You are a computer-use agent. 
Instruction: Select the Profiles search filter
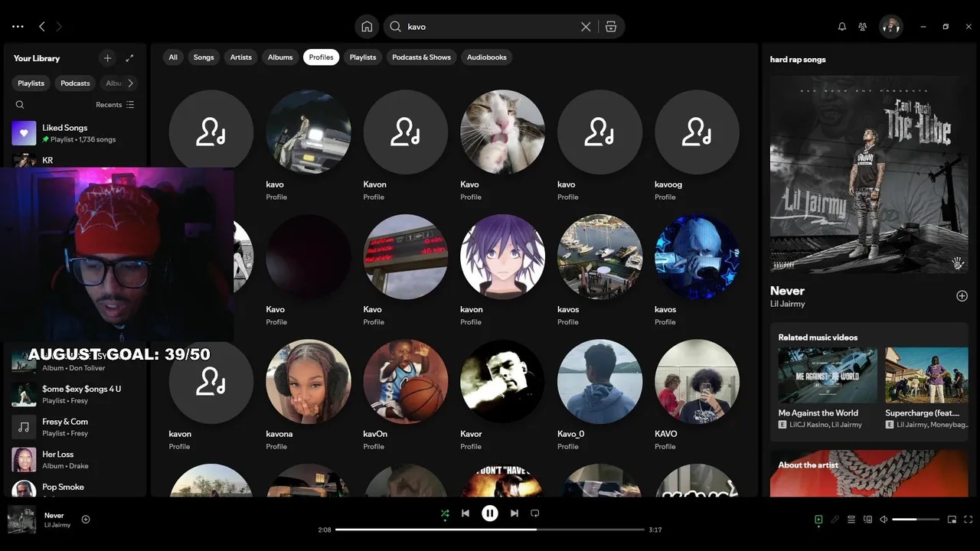point(322,57)
